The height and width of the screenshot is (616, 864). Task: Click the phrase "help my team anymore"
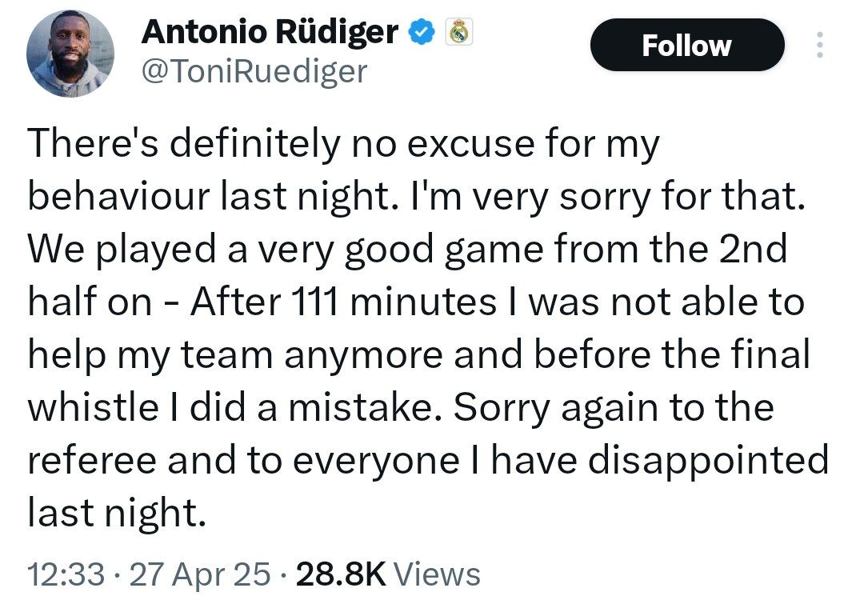click(x=235, y=354)
